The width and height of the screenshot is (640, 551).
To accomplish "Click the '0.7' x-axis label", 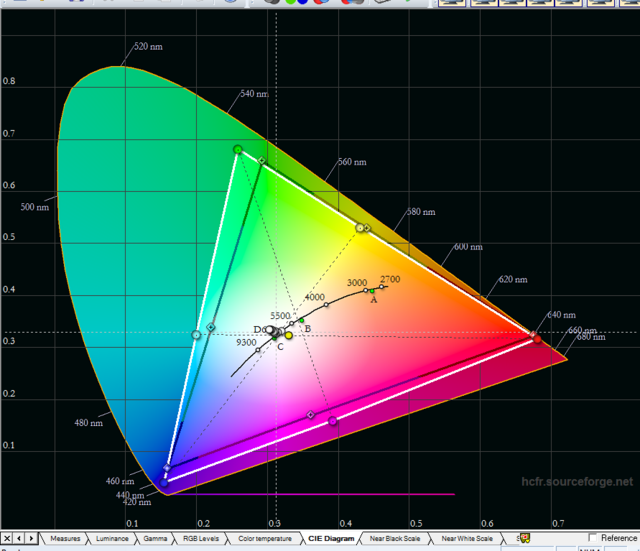I will tap(558, 524).
